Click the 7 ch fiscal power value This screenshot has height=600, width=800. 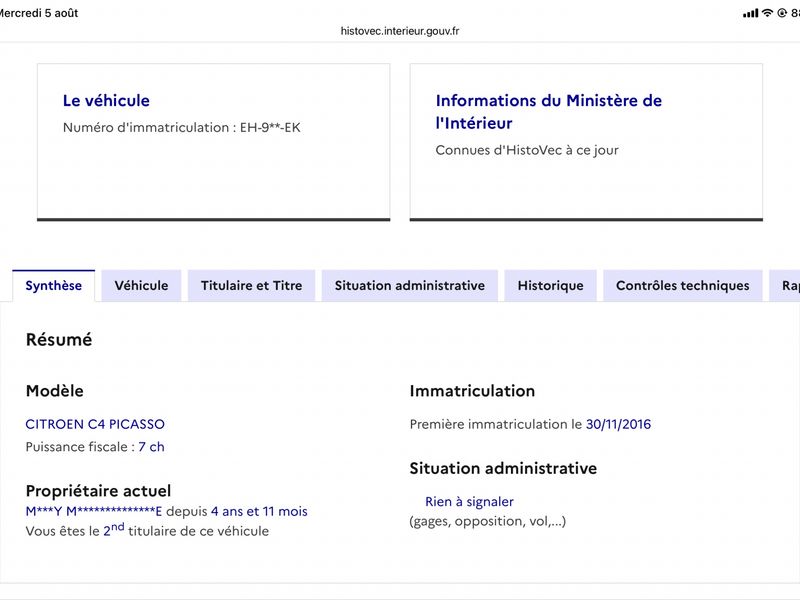pyautogui.click(x=152, y=447)
